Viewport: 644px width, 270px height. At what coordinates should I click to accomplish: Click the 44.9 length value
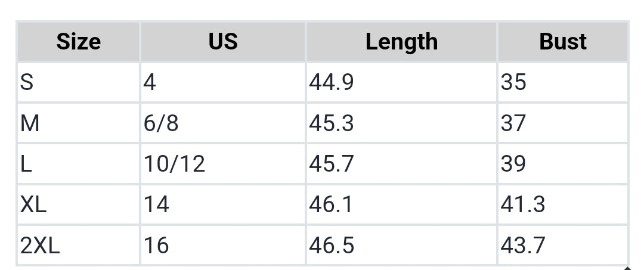(331, 82)
